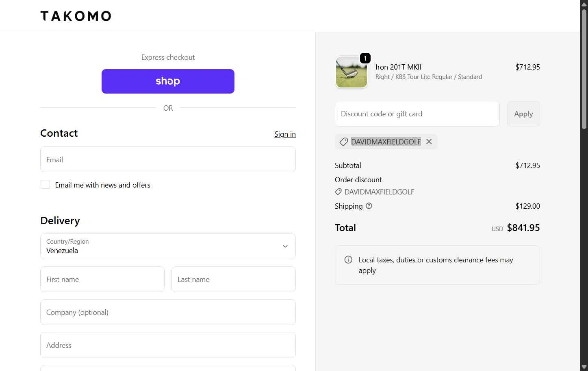Click the Company (optional) field
This screenshot has width=588, height=371.
tap(168, 312)
